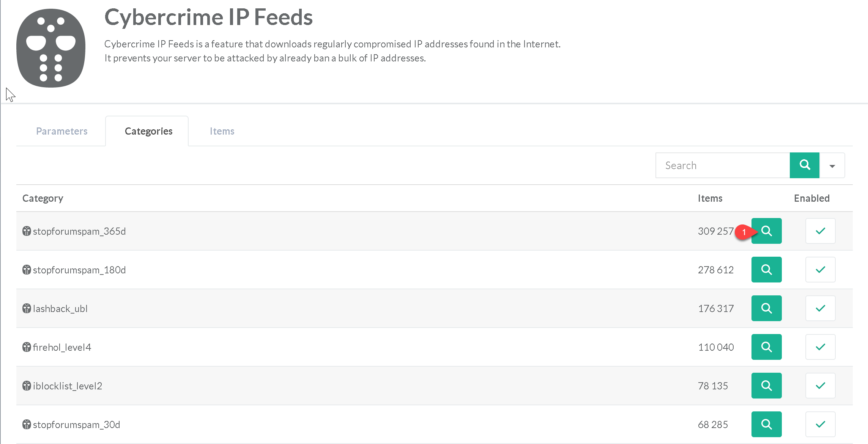868x444 pixels.
Task: Sort by the Category column header
Action: coord(43,198)
